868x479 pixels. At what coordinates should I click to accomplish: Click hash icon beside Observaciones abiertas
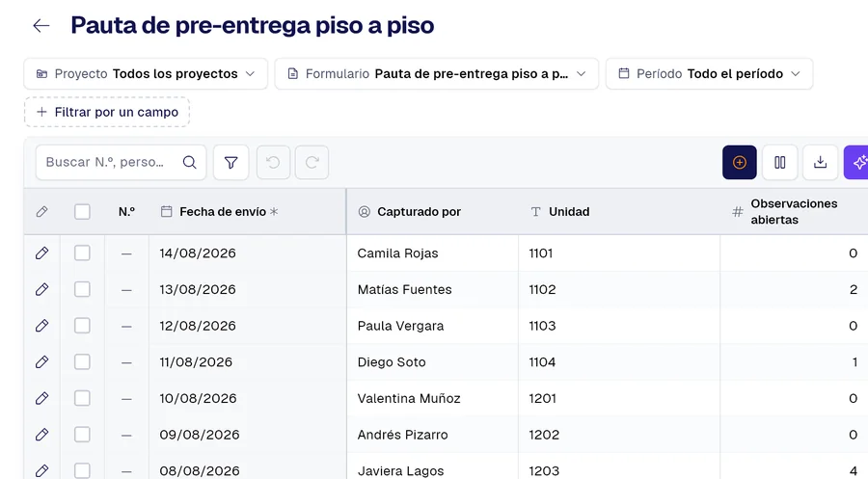[738, 211]
